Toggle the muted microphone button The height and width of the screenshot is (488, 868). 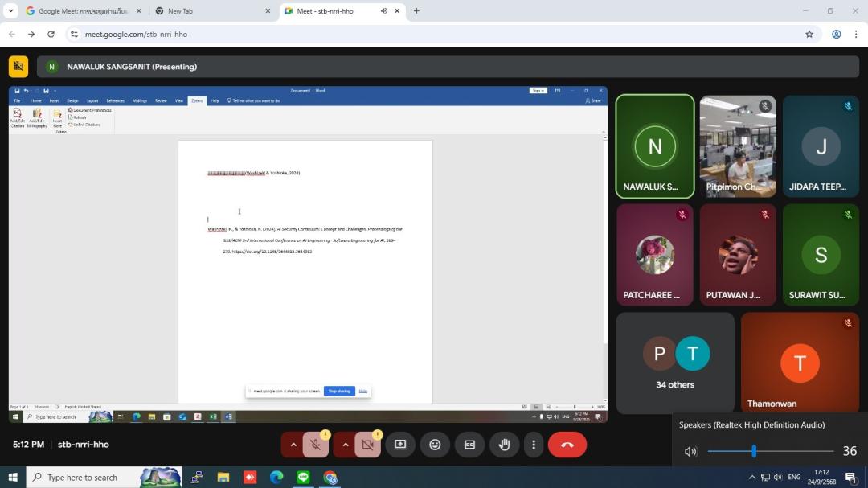(316, 445)
